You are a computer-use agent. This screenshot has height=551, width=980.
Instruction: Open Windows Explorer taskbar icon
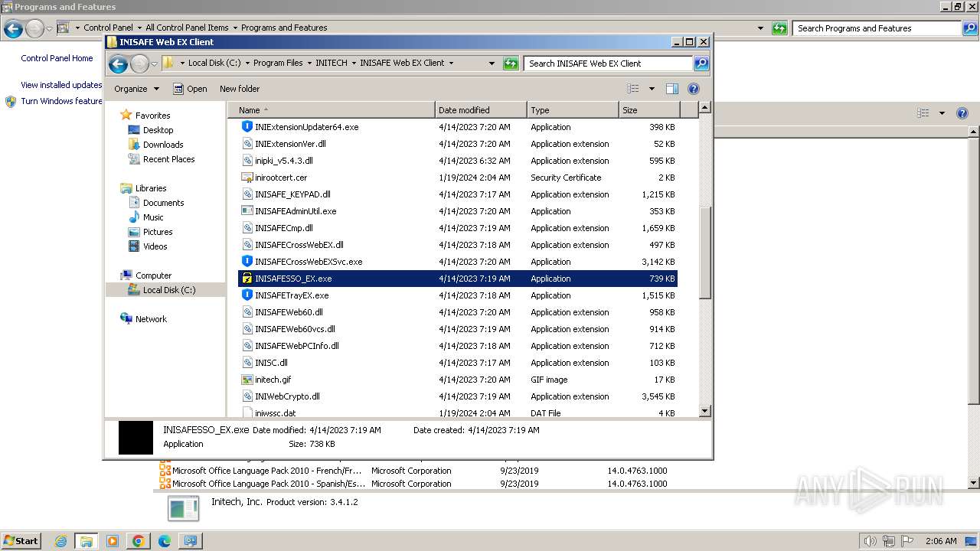pyautogui.click(x=86, y=541)
